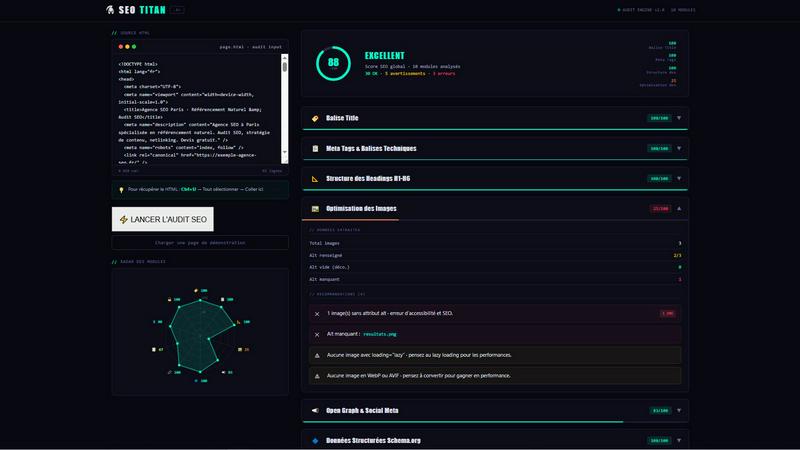Click the HTML source scrollbar down arrow
This screenshot has width=800, height=450.
coord(285,152)
